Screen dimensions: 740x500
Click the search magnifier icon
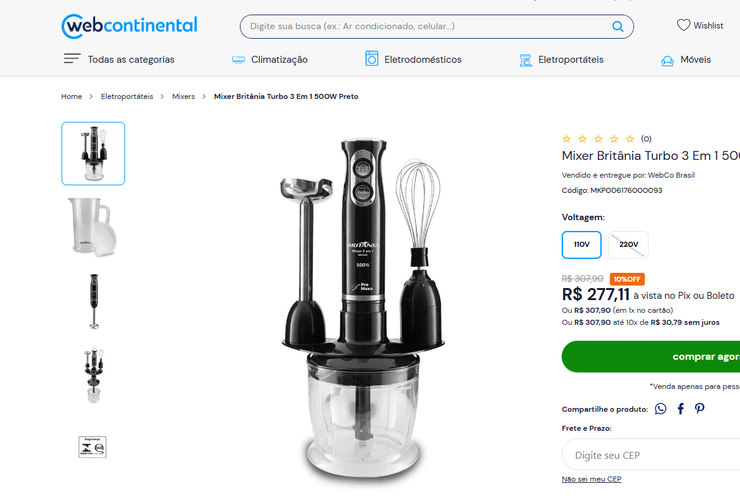pyautogui.click(x=617, y=26)
